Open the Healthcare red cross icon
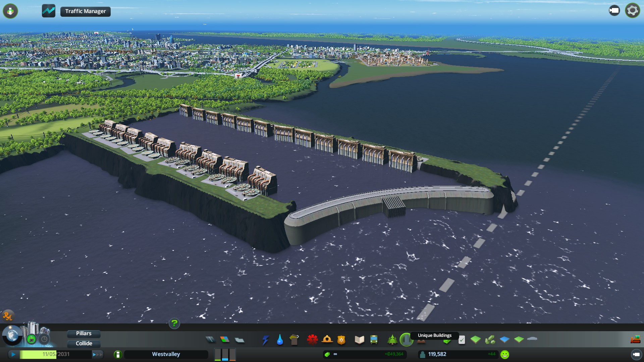Screen dimensions: 644x362 coord(312,340)
